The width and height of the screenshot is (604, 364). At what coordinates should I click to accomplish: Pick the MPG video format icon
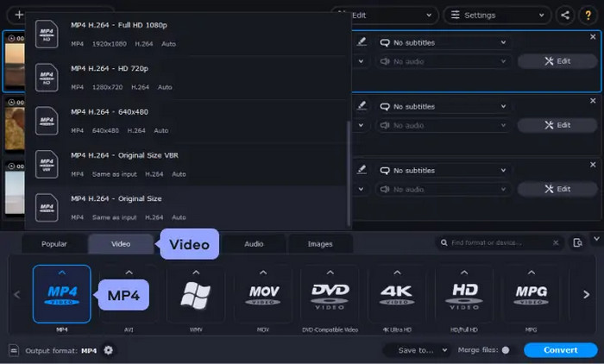coord(531,295)
